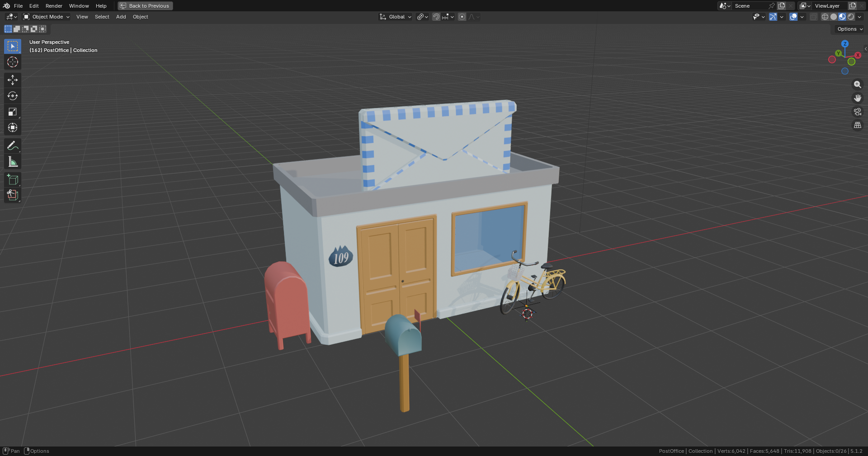The image size is (868, 456).
Task: Open the viewport Add menu
Action: click(x=121, y=17)
